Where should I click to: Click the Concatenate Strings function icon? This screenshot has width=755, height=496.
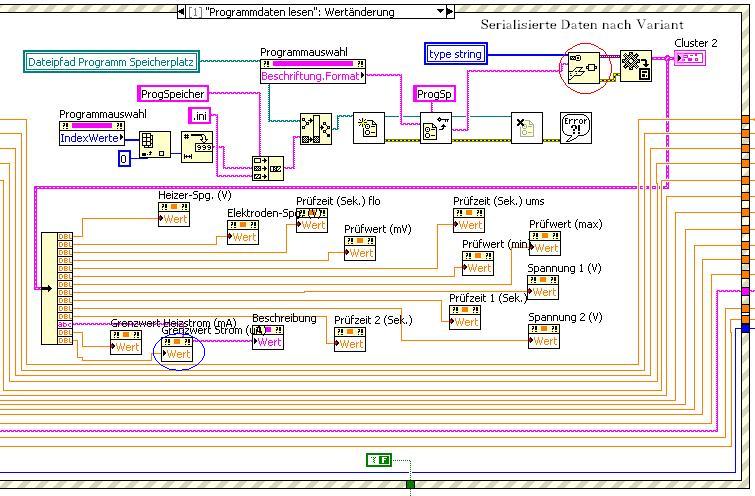click(268, 169)
